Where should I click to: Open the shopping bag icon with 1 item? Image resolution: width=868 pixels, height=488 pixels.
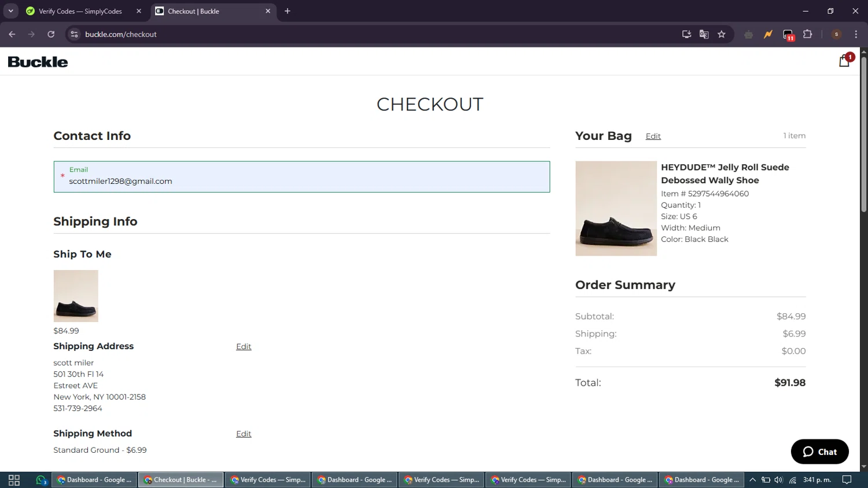[845, 60]
